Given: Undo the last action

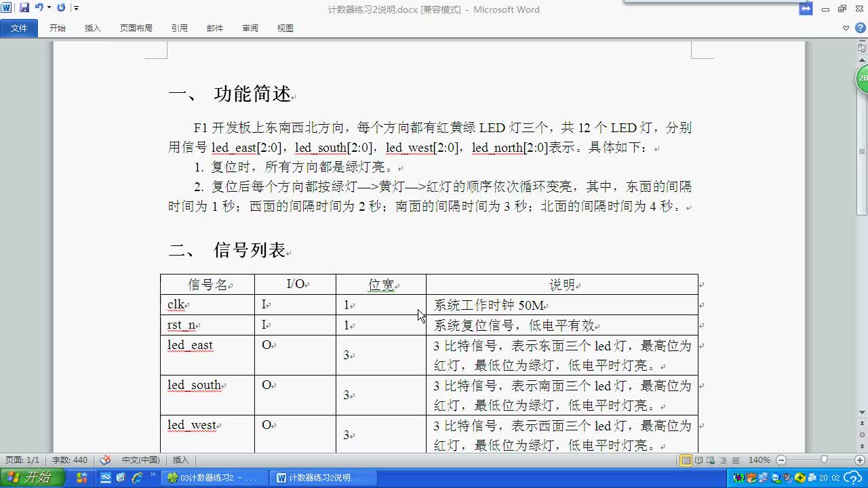Looking at the screenshot, I should point(39,8).
